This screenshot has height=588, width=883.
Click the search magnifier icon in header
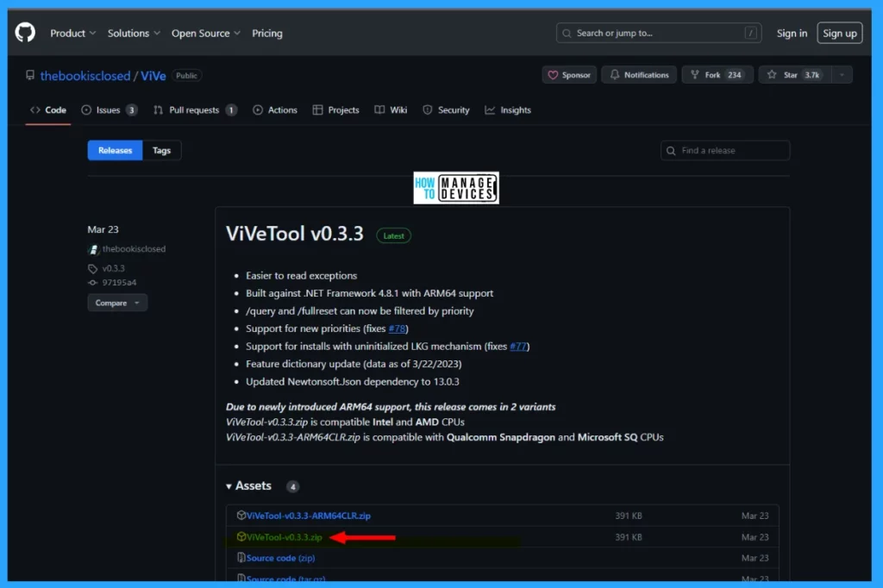(x=567, y=34)
